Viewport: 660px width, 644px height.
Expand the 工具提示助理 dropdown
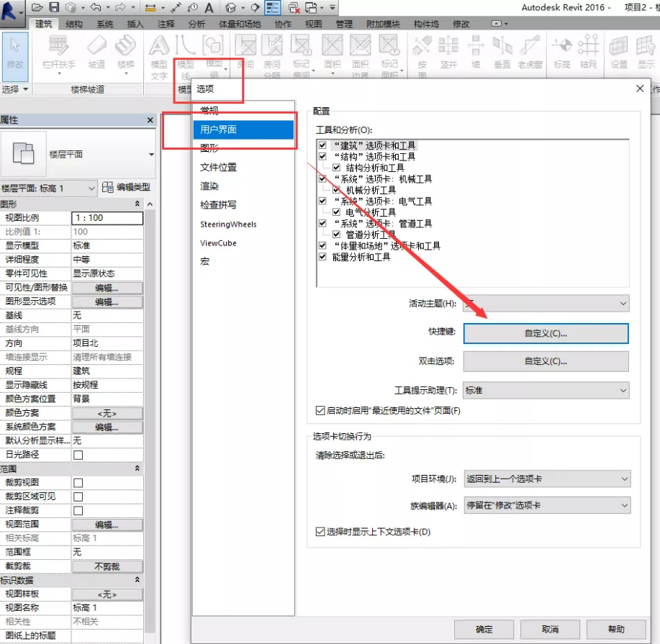pyautogui.click(x=546, y=391)
